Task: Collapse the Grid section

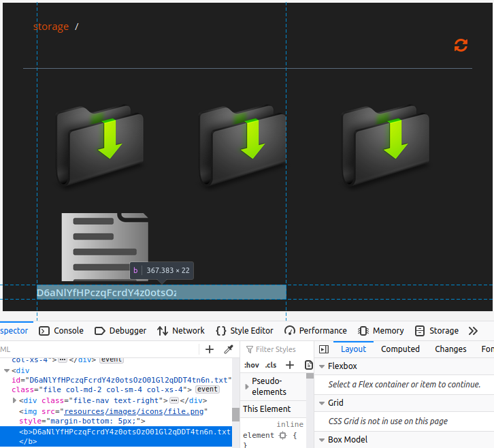Action: pos(322,403)
